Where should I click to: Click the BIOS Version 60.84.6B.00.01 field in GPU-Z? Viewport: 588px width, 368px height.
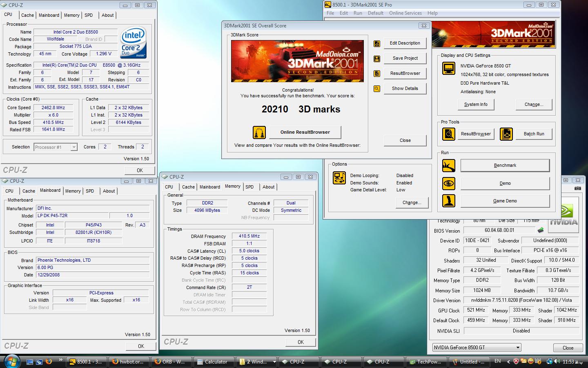(x=499, y=230)
